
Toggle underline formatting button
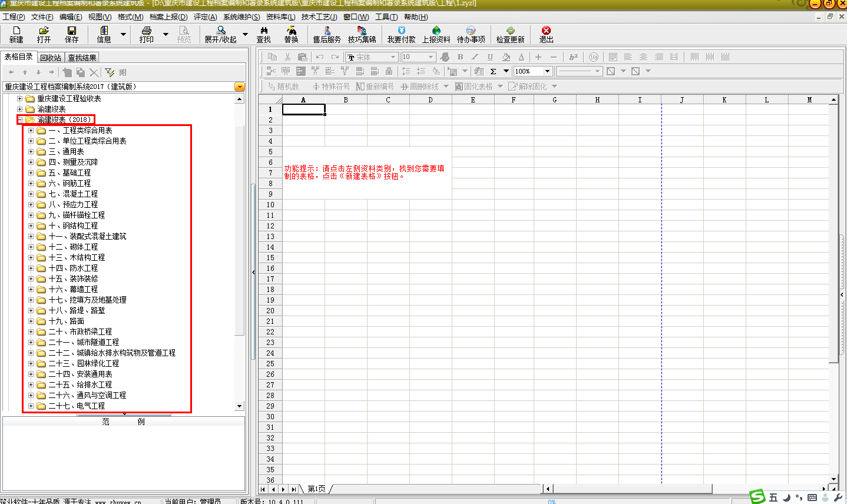tap(490, 57)
